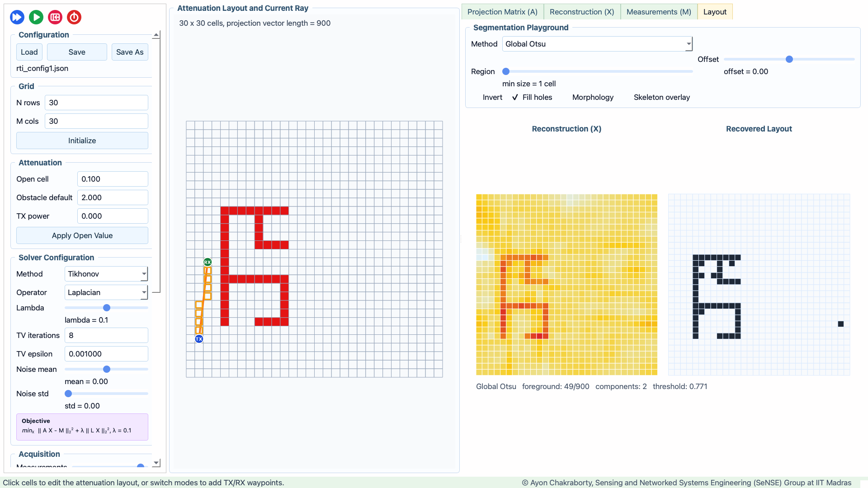Toggle the Invert option
Image resolution: width=868 pixels, height=488 pixels.
coord(492,97)
